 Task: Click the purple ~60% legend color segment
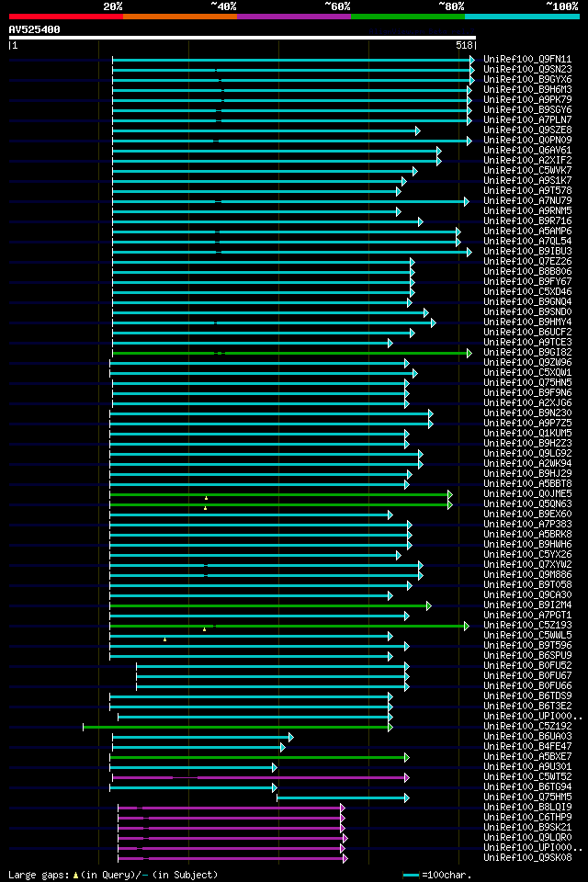pos(294,17)
